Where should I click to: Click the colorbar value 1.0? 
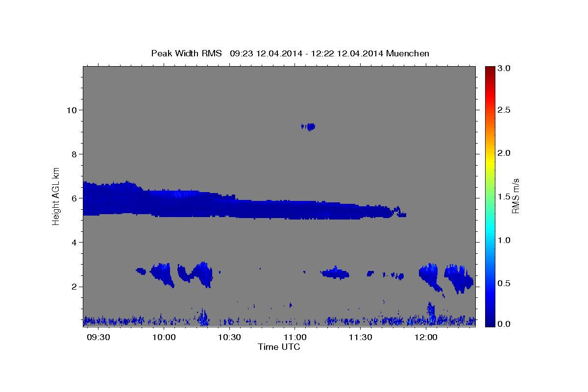504,240
